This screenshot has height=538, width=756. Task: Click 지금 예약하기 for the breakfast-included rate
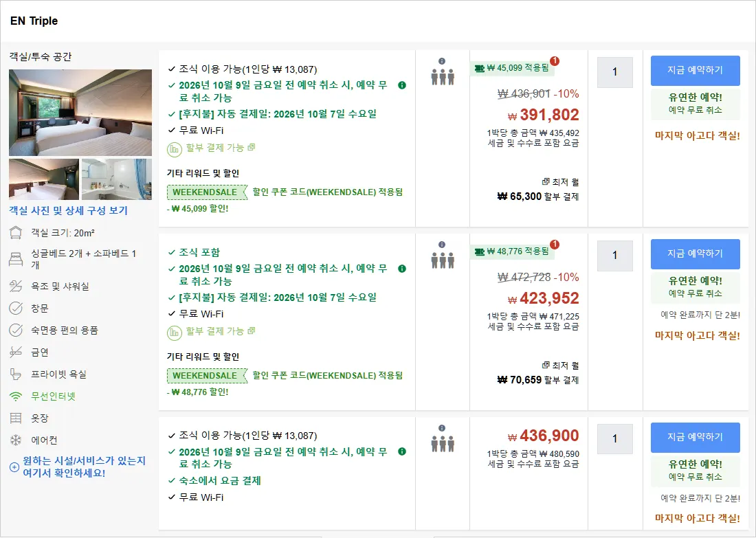[x=696, y=254]
